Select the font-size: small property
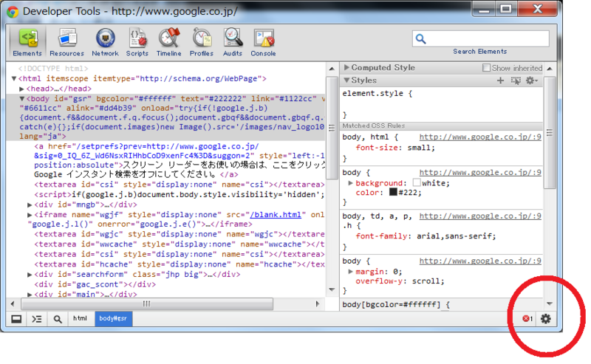The width and height of the screenshot is (591, 364). (395, 148)
